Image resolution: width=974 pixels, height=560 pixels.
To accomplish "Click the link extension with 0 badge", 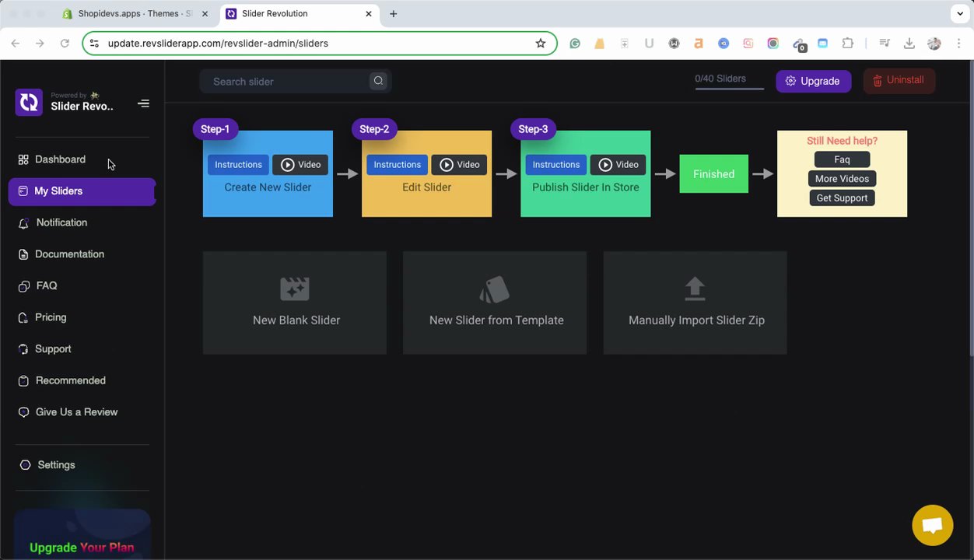I will click(x=798, y=44).
